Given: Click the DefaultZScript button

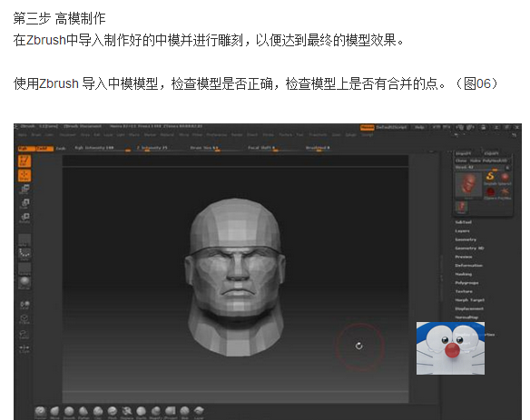Looking at the screenshot, I should point(391,127).
